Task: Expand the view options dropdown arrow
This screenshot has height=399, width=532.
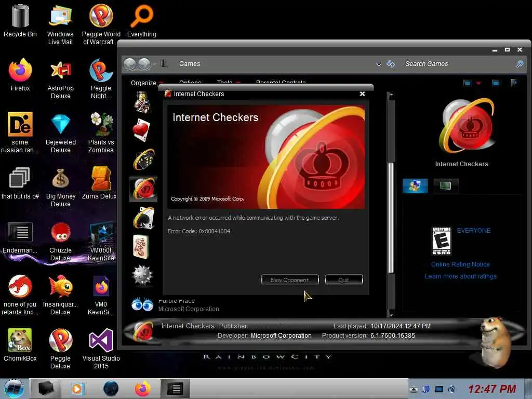Action: point(478,83)
